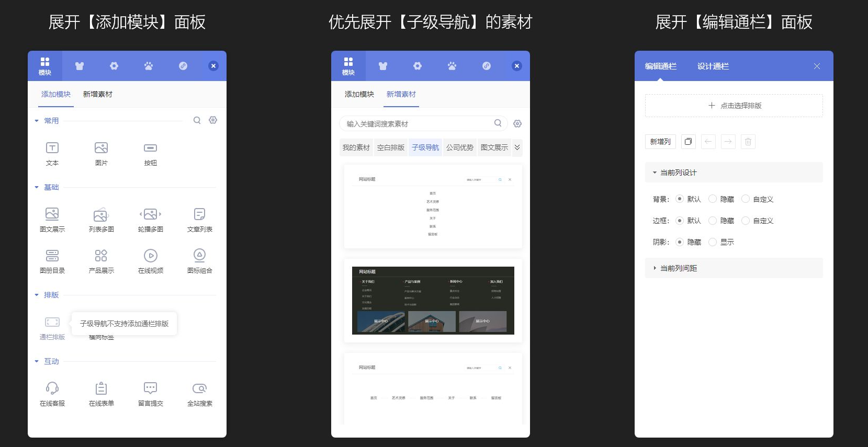Click 点击选择排版 to choose a layout
The image size is (868, 447).
tap(734, 106)
